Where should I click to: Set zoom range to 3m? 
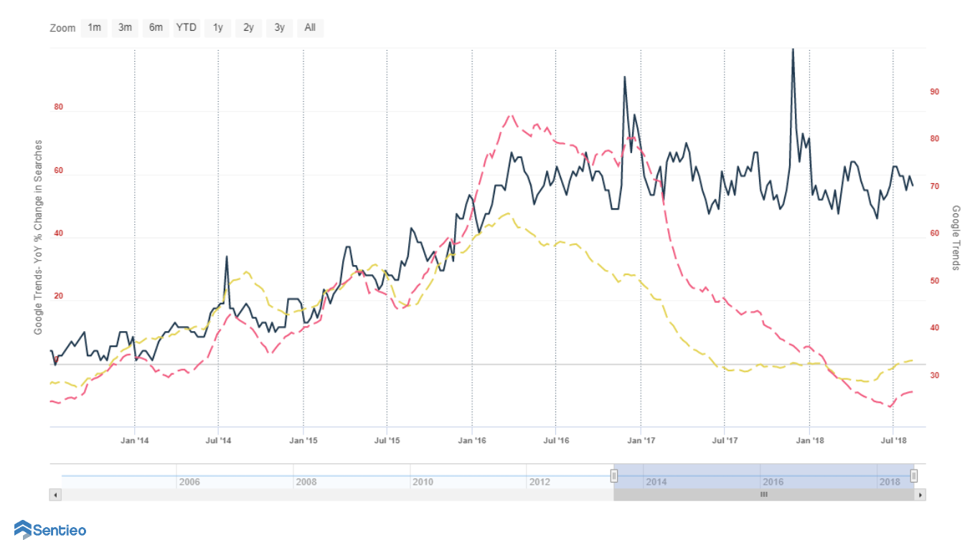point(125,28)
